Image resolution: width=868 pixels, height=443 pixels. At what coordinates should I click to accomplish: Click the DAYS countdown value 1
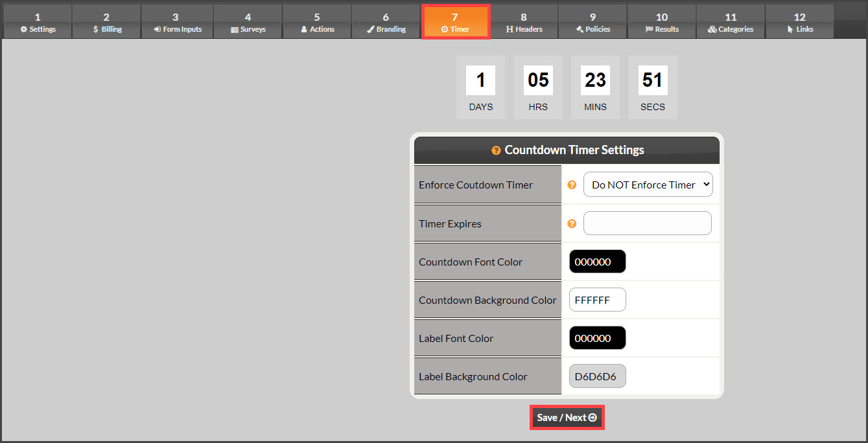point(480,80)
